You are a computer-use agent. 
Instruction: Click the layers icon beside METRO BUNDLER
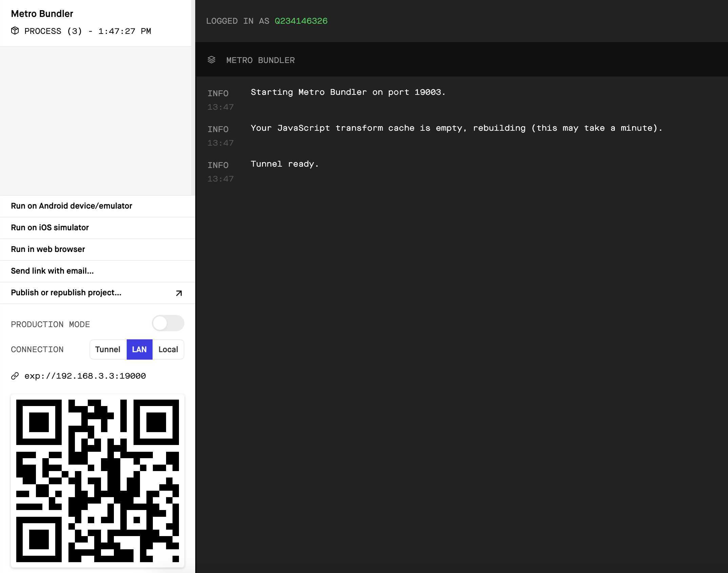pos(211,60)
